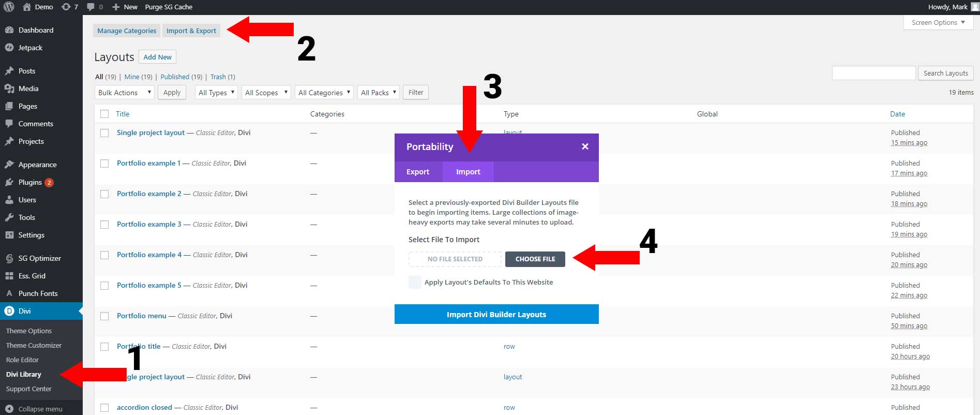The image size is (980, 415).
Task: Open the Portfolio example 3 layout link
Action: point(149,224)
